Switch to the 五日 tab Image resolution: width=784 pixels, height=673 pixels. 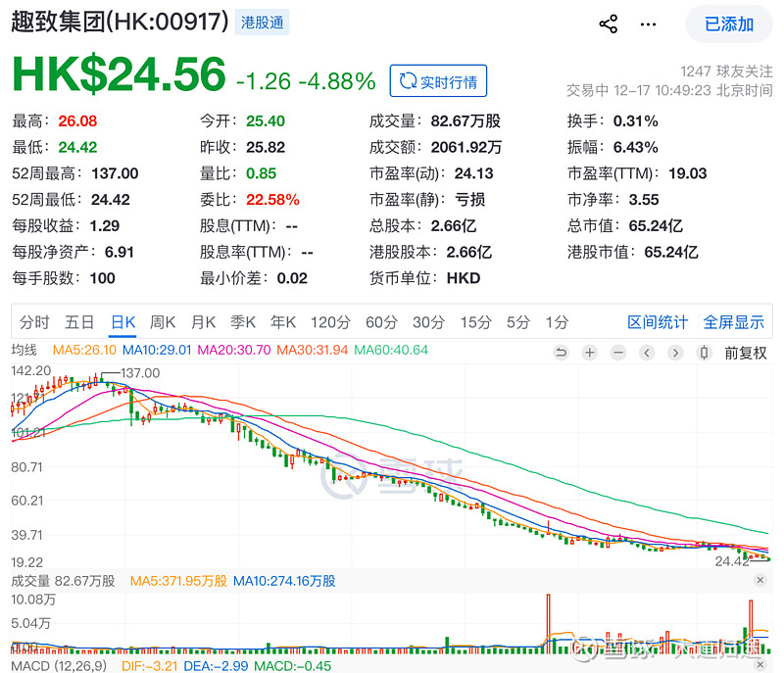click(79, 322)
